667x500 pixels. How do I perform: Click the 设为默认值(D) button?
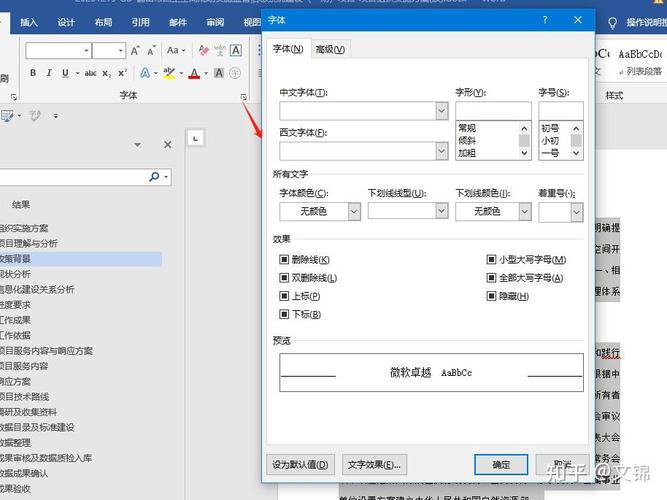tap(300, 465)
